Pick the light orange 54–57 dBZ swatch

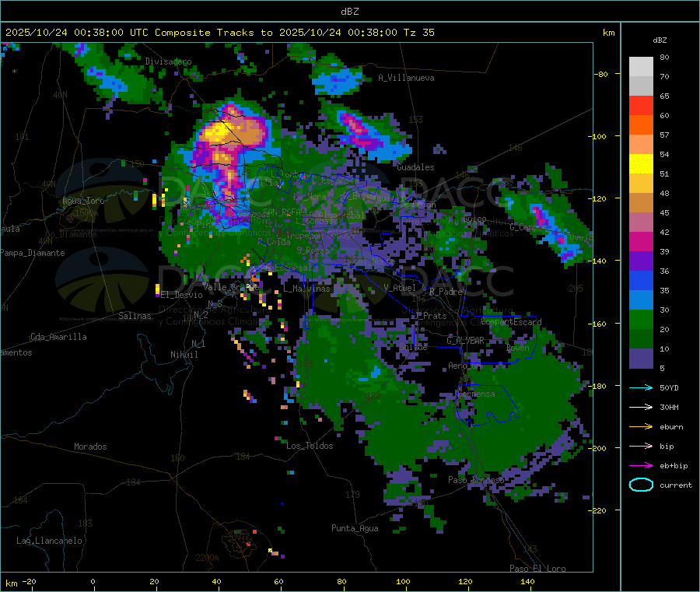(x=641, y=145)
